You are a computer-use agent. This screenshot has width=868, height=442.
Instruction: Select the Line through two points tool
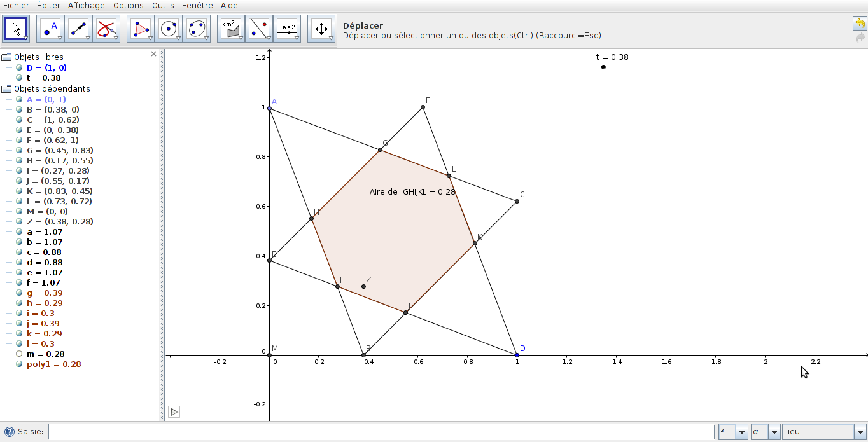coord(78,29)
